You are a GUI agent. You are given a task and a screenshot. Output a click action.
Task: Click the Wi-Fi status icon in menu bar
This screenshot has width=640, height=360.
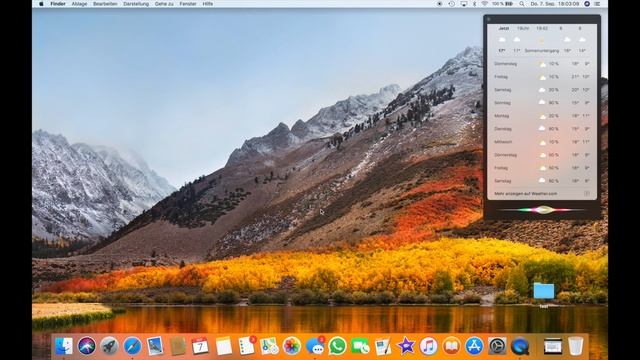(x=484, y=4)
